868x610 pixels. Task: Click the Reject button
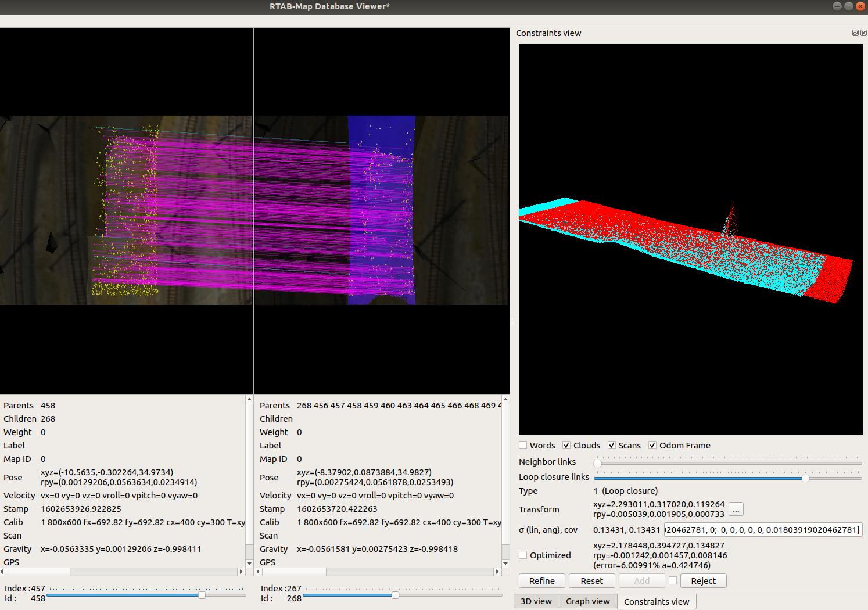click(x=703, y=581)
